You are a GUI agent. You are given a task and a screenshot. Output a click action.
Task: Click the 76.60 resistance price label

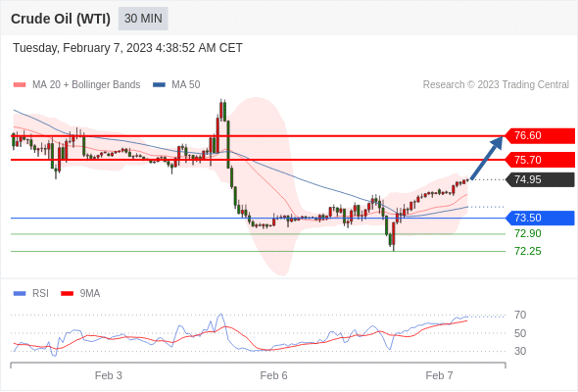click(x=540, y=135)
